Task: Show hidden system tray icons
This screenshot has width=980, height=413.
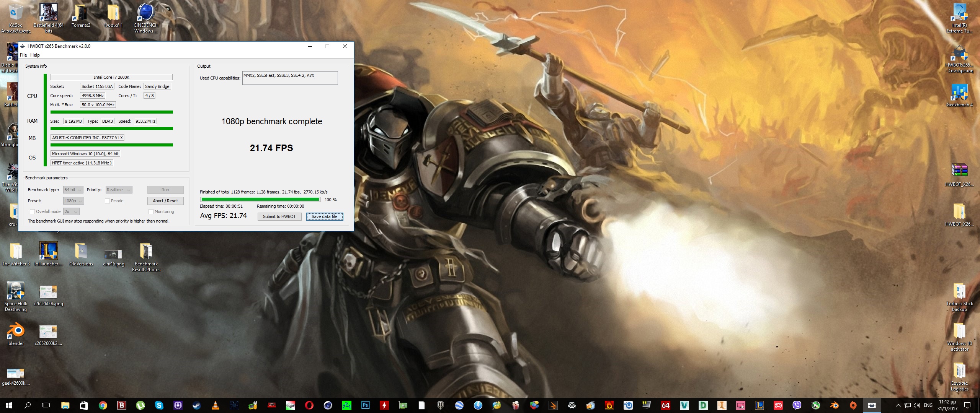Action: click(898, 405)
